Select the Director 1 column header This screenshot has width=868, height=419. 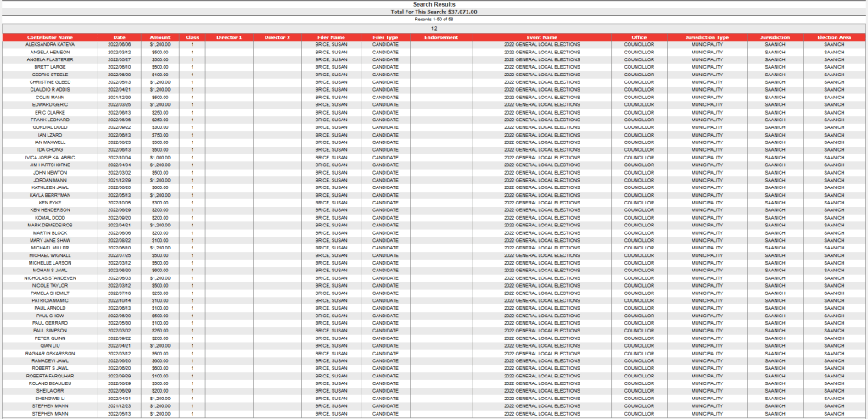(x=229, y=37)
